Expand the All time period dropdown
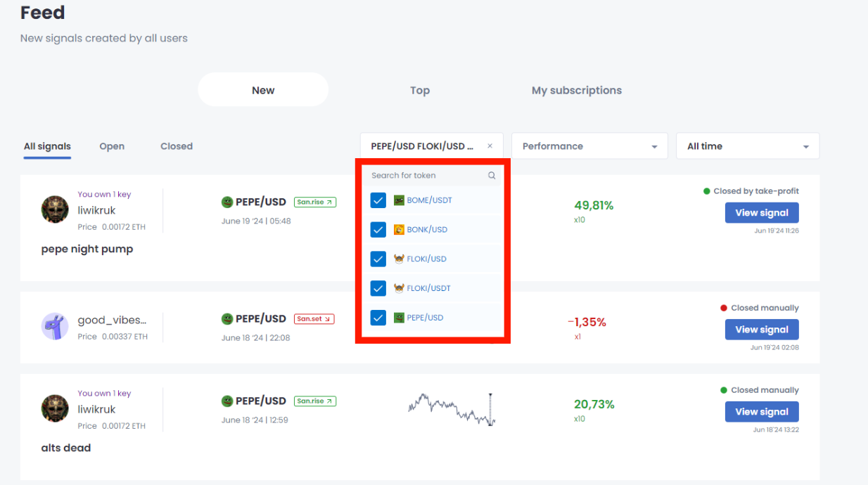The width and height of the screenshot is (868, 485). click(x=748, y=146)
